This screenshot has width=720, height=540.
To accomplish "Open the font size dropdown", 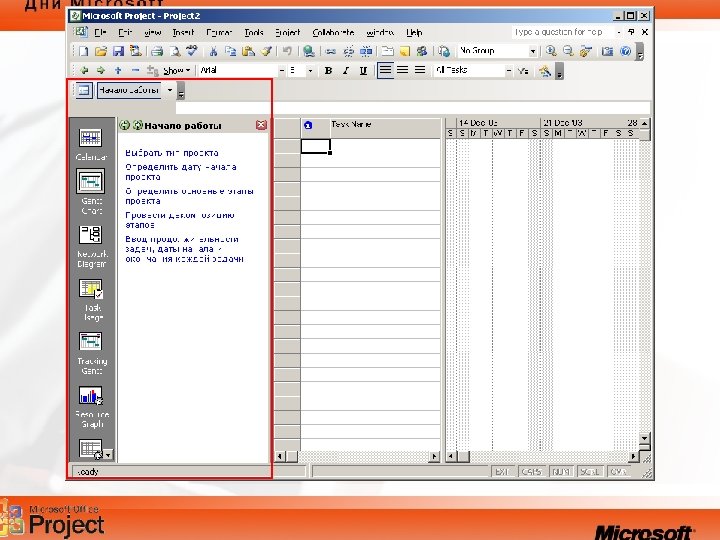I will point(310,71).
